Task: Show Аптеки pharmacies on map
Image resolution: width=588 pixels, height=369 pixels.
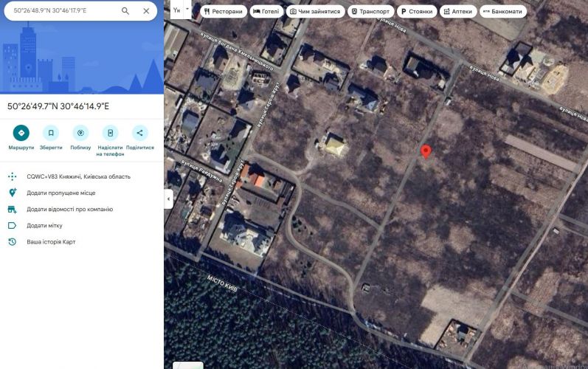Action: pyautogui.click(x=458, y=12)
